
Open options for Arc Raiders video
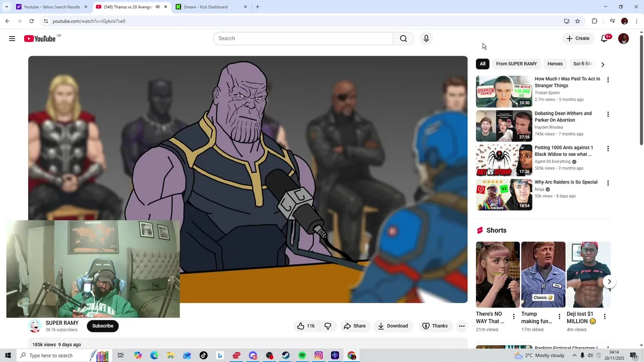click(608, 183)
